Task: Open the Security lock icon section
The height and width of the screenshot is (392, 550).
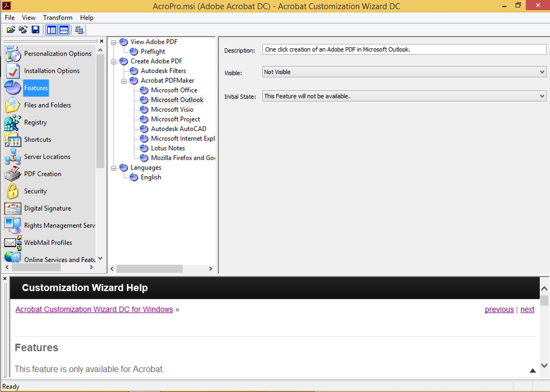Action: [x=12, y=191]
